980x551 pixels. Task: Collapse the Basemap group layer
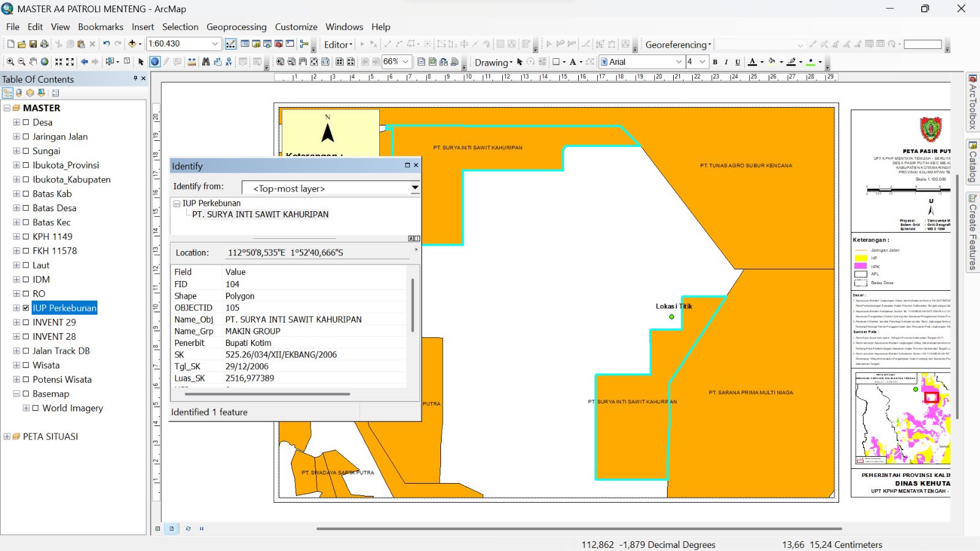click(17, 394)
